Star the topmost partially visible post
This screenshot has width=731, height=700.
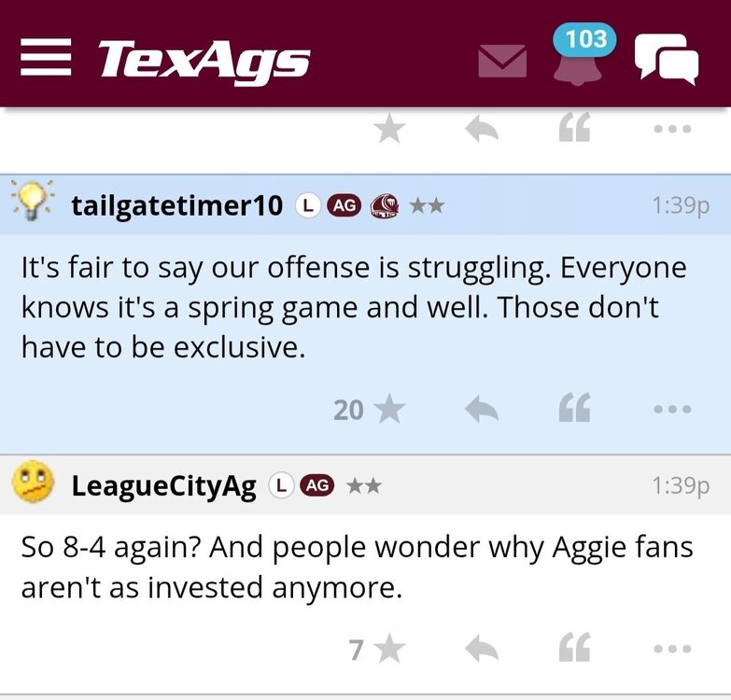(389, 130)
